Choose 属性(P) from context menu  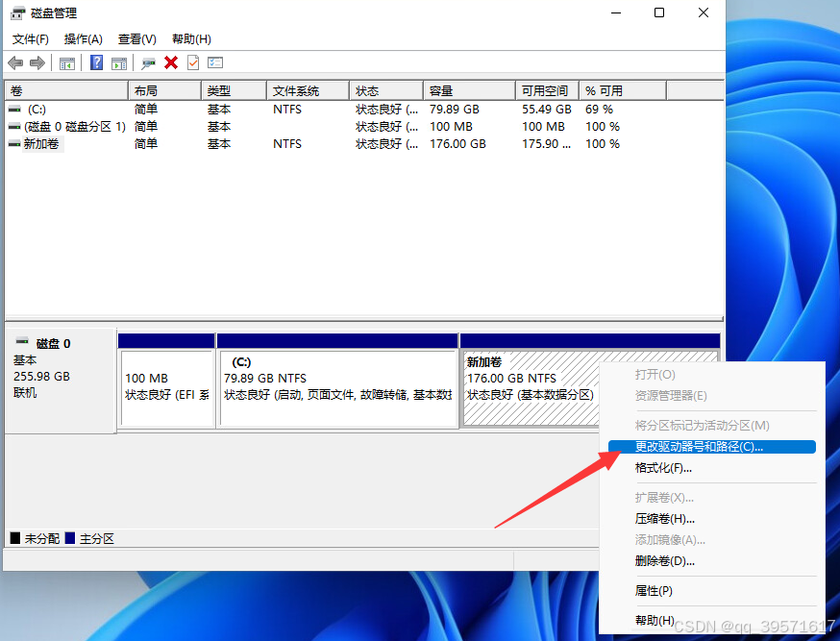712,591
